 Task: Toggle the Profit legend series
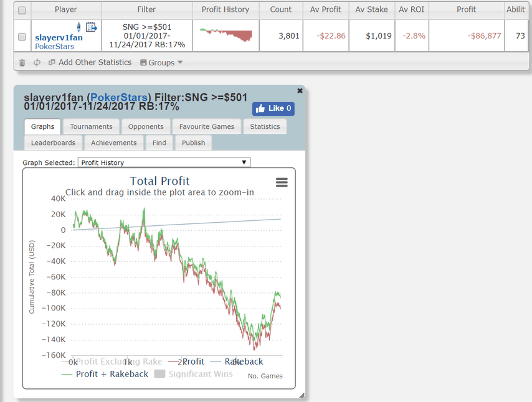click(186, 362)
